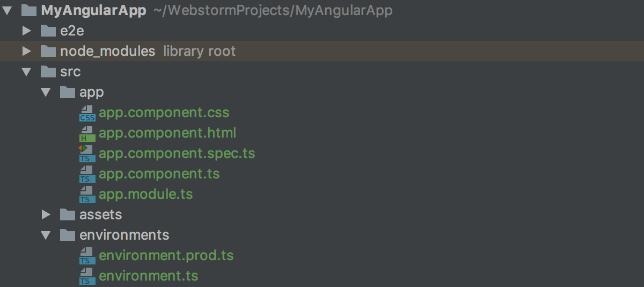Screen dimensions: 644x287
Task: Collapse the app folder arrow
Action: (46, 92)
